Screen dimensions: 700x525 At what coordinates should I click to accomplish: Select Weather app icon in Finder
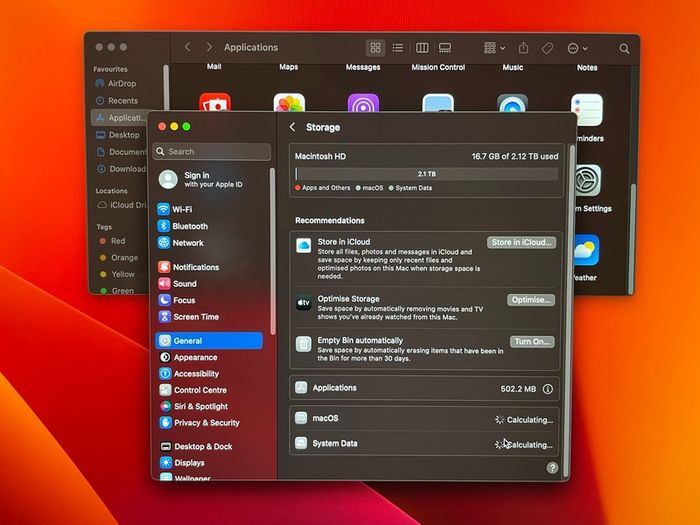click(586, 250)
